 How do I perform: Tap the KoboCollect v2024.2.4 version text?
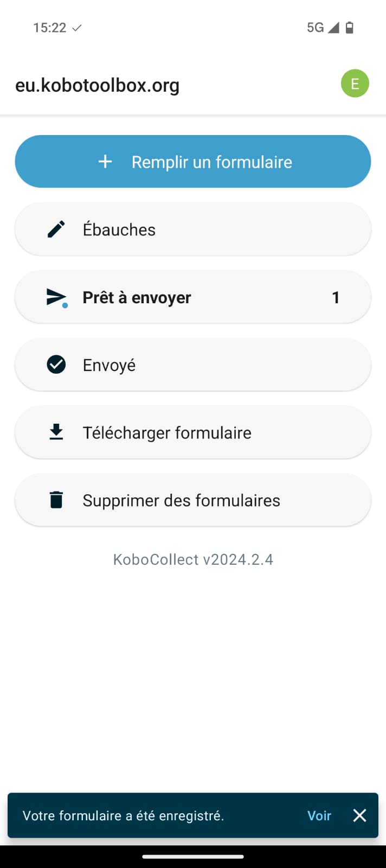pyautogui.click(x=193, y=559)
